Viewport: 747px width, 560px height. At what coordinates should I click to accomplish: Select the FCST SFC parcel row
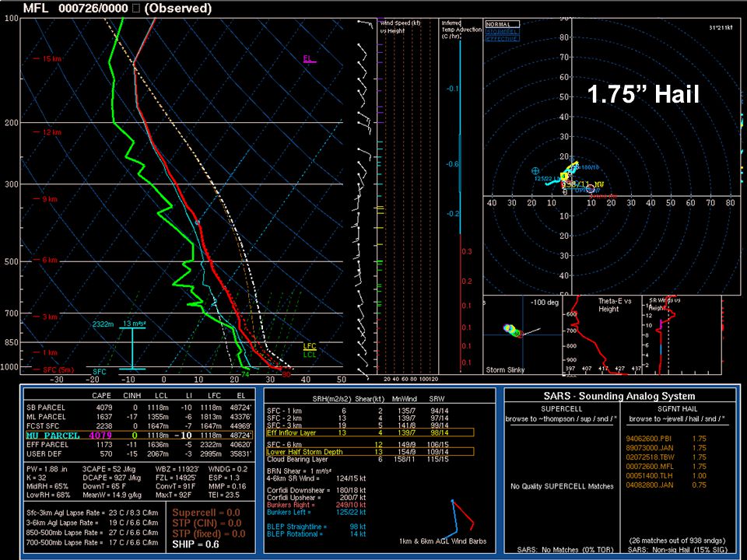pyautogui.click(x=139, y=426)
